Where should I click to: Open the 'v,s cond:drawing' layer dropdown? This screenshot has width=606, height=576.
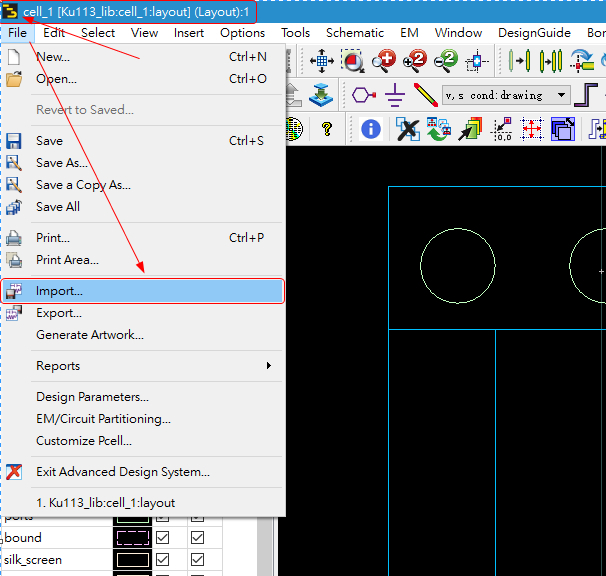[x=506, y=95]
